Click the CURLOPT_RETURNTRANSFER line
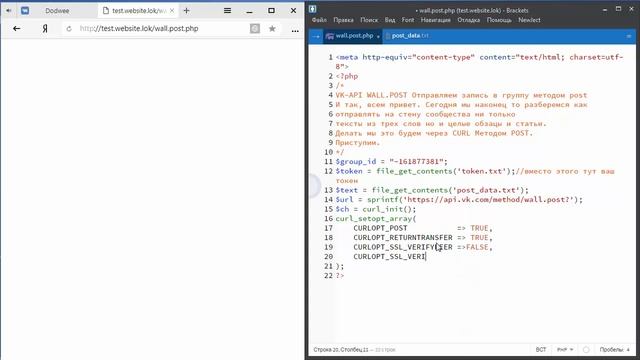Viewport: 640px width, 360px height. point(423,238)
